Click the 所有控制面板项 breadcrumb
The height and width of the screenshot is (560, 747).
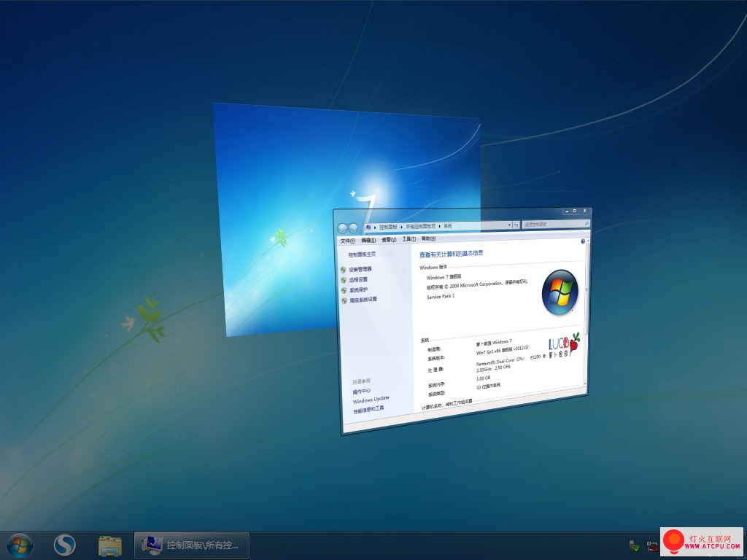point(421,226)
